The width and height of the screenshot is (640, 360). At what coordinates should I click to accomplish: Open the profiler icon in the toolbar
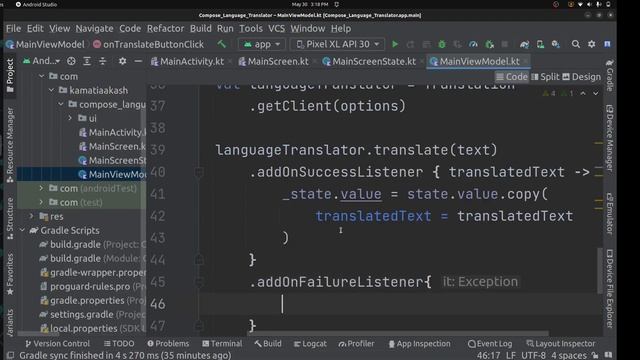click(x=473, y=44)
